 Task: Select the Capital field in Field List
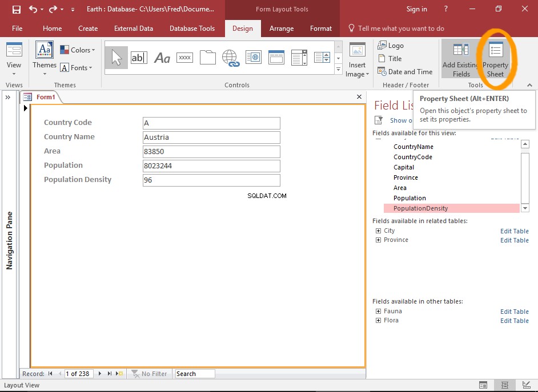click(403, 167)
